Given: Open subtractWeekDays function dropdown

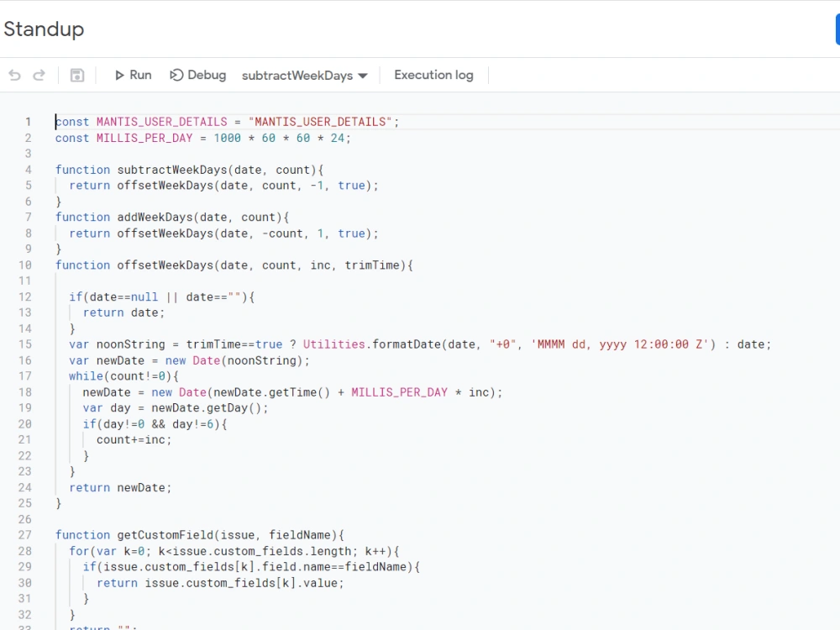Looking at the screenshot, I should click(x=304, y=76).
